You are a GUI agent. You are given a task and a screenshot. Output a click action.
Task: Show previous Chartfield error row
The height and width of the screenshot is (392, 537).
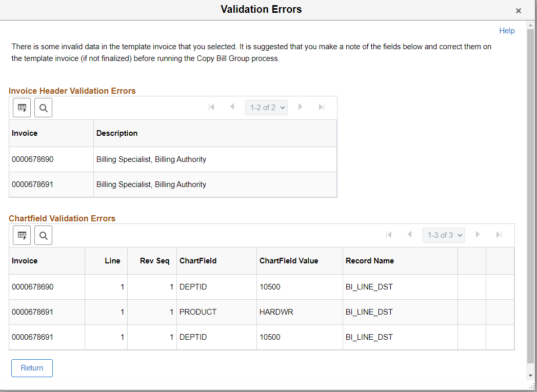pyautogui.click(x=409, y=234)
